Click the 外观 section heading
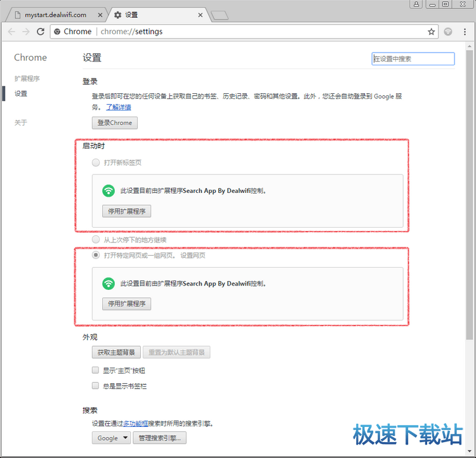 pyautogui.click(x=90, y=337)
